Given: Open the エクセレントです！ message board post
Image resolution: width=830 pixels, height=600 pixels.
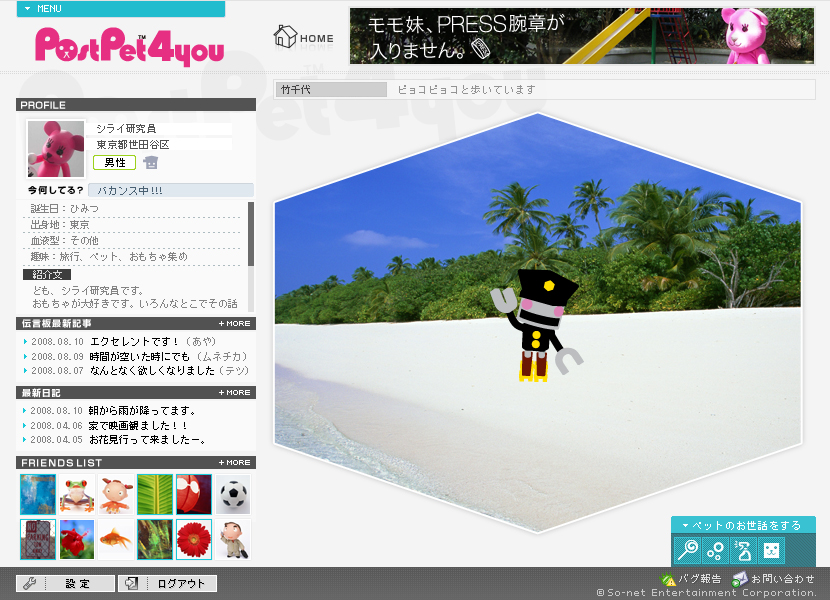Looking at the screenshot, I should point(132,341).
